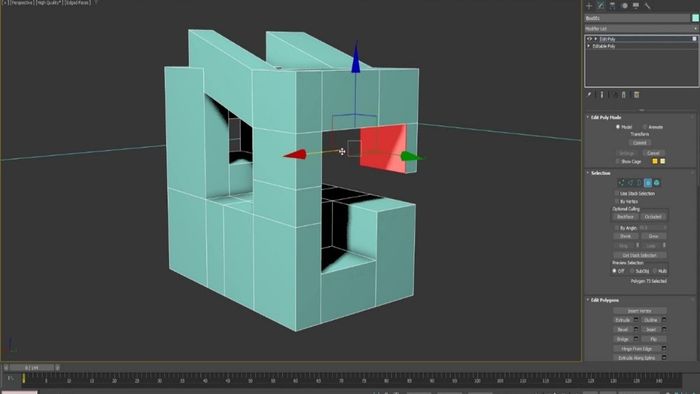This screenshot has width=700, height=394.
Task: Open the Create command panel tab
Action: pyautogui.click(x=589, y=6)
